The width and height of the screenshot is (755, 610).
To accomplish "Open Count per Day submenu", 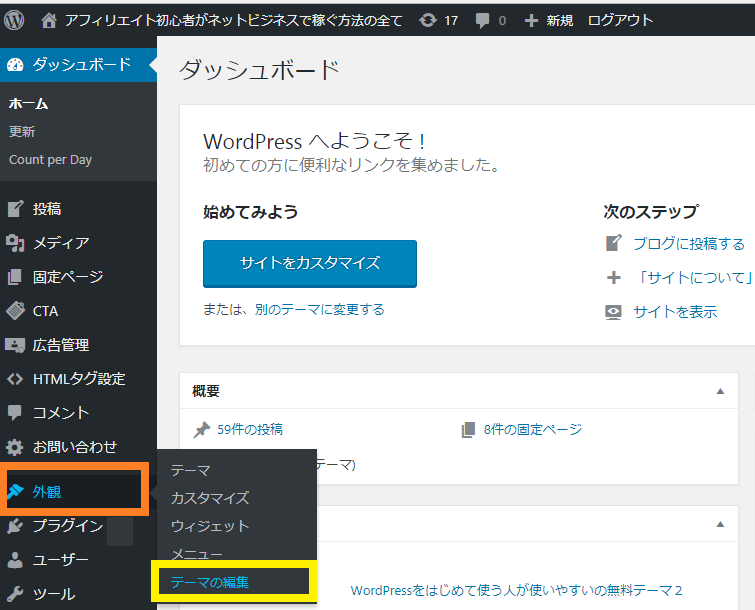I will 51,159.
